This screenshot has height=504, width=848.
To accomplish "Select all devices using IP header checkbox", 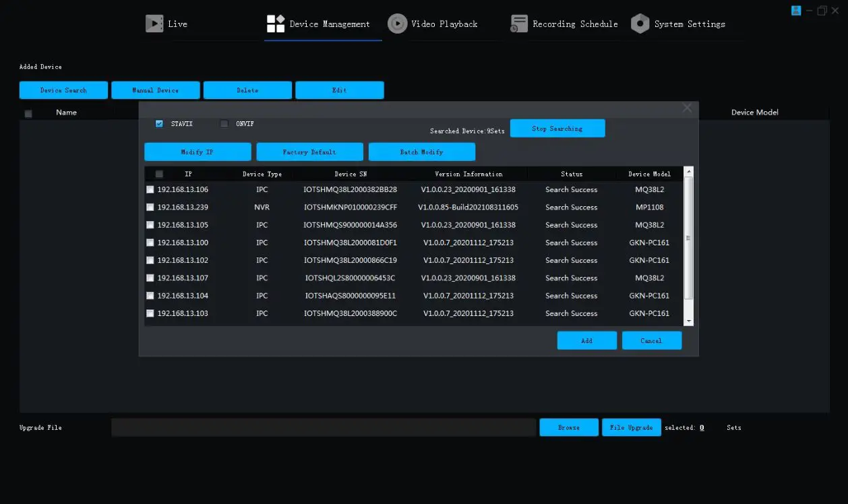I will (x=159, y=174).
